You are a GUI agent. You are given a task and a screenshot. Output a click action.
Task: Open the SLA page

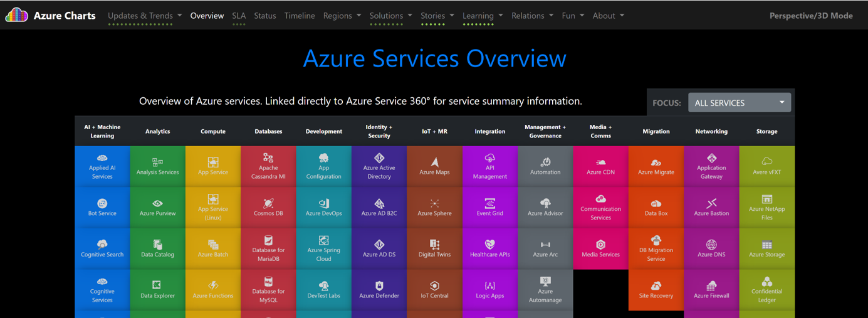click(239, 16)
